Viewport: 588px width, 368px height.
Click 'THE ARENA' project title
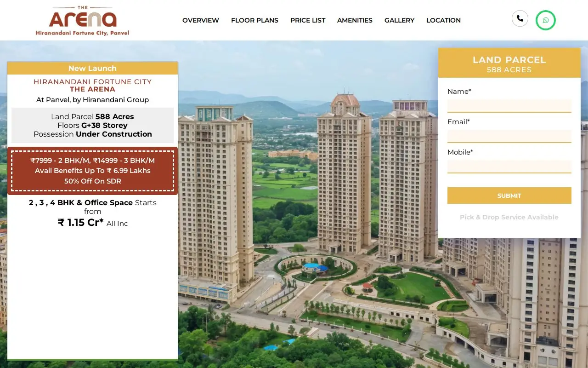(93, 89)
